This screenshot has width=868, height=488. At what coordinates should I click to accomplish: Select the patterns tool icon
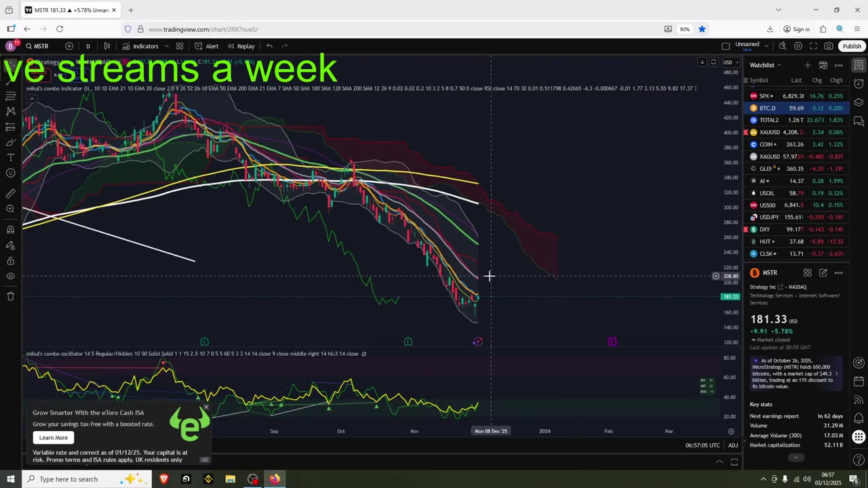pyautogui.click(x=10, y=111)
